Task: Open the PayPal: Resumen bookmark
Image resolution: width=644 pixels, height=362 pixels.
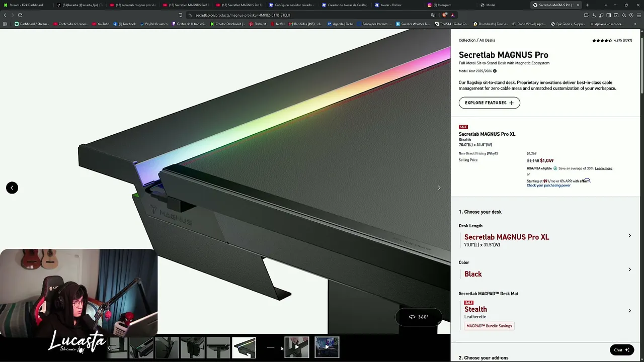Action: [x=154, y=24]
